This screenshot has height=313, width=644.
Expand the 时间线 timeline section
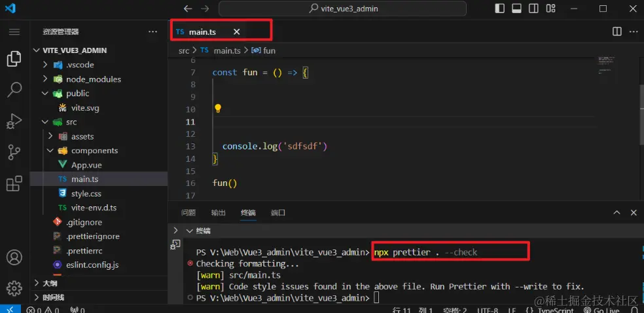(99, 297)
